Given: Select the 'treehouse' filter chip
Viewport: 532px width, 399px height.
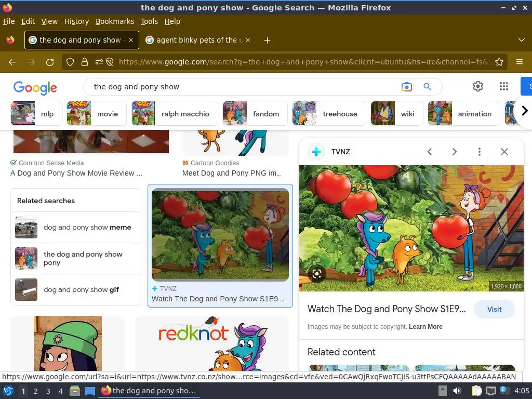Looking at the screenshot, I should (x=329, y=114).
